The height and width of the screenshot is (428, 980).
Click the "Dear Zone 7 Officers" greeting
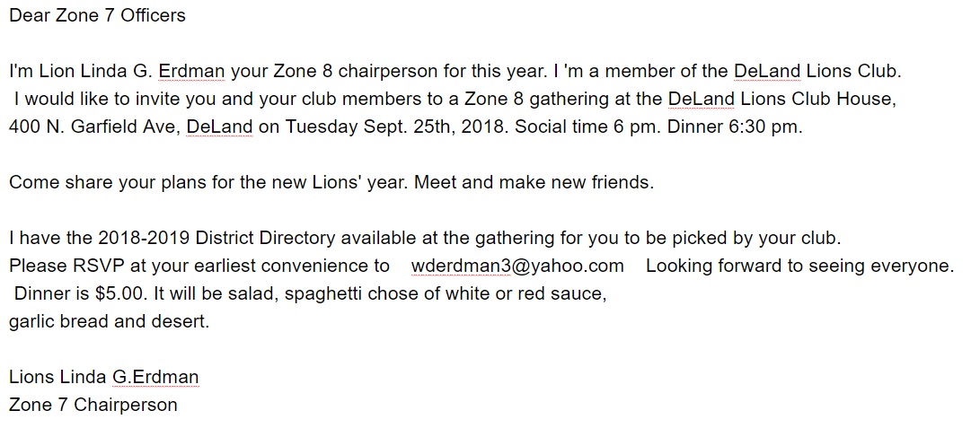tap(98, 16)
